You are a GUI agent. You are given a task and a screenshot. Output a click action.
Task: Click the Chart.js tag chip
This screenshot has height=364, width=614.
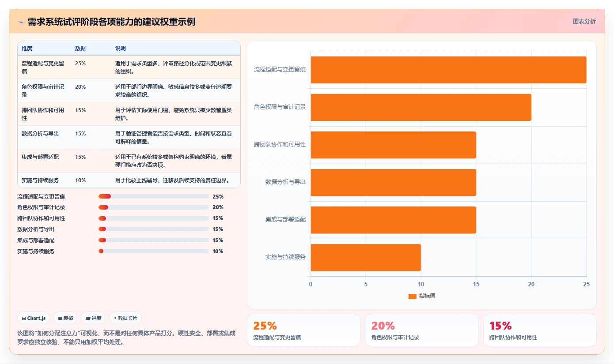(x=34, y=318)
